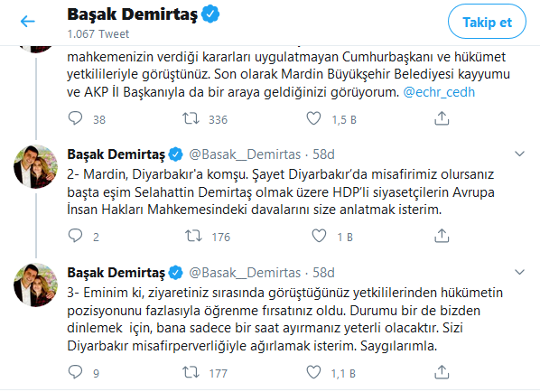Like the tweet with 1,1 B likes

point(313,372)
